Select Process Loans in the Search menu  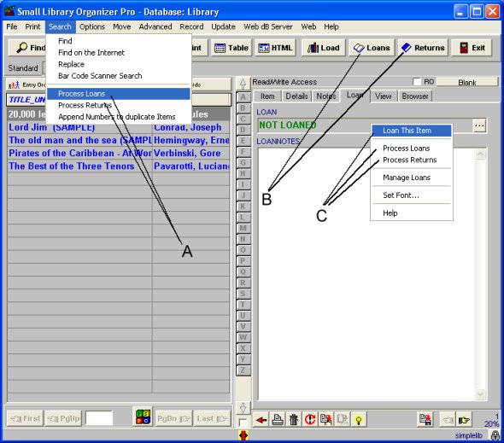click(x=118, y=94)
